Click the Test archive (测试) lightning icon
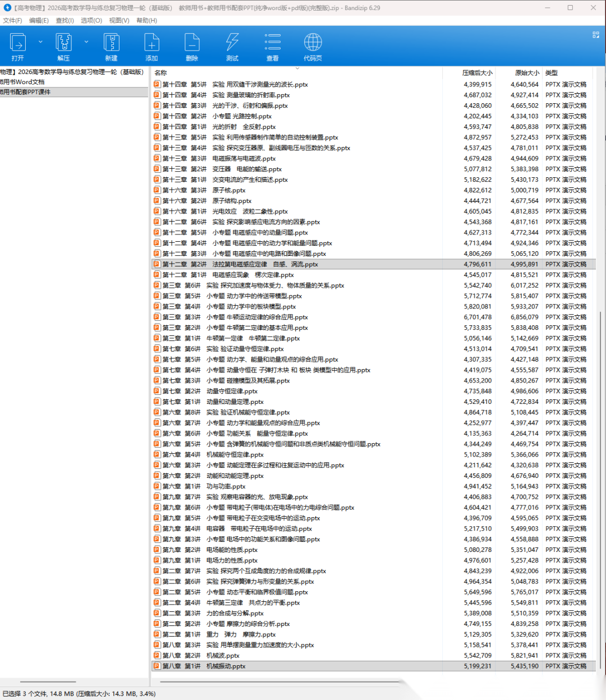 (x=232, y=43)
